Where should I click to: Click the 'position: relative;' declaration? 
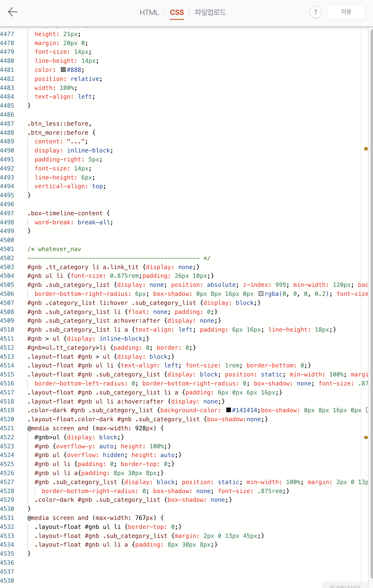click(x=68, y=79)
